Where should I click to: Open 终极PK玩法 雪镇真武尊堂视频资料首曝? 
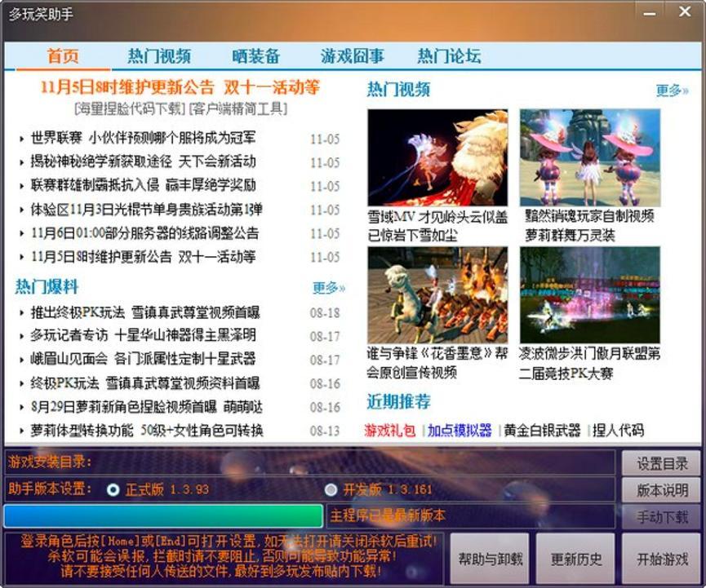145,383
